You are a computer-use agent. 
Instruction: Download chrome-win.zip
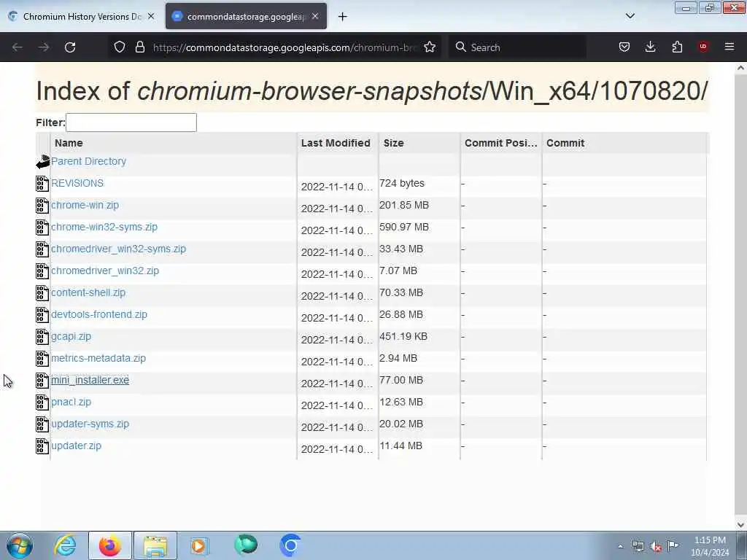pos(85,205)
